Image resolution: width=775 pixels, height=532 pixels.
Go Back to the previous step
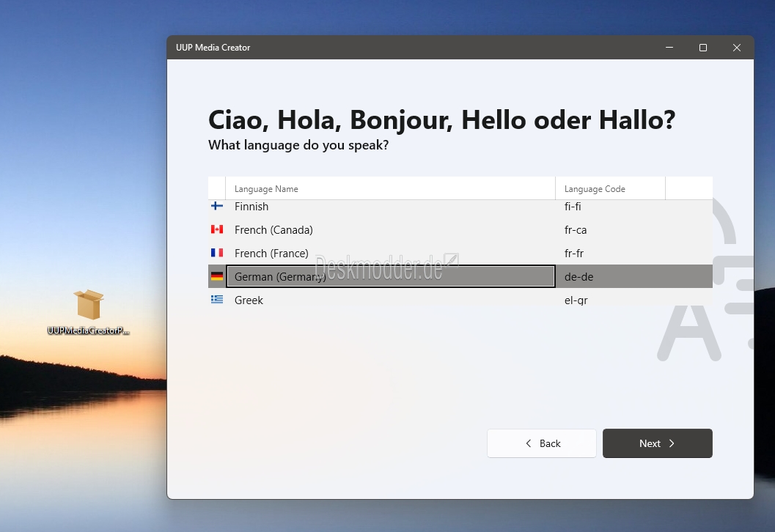click(x=542, y=443)
